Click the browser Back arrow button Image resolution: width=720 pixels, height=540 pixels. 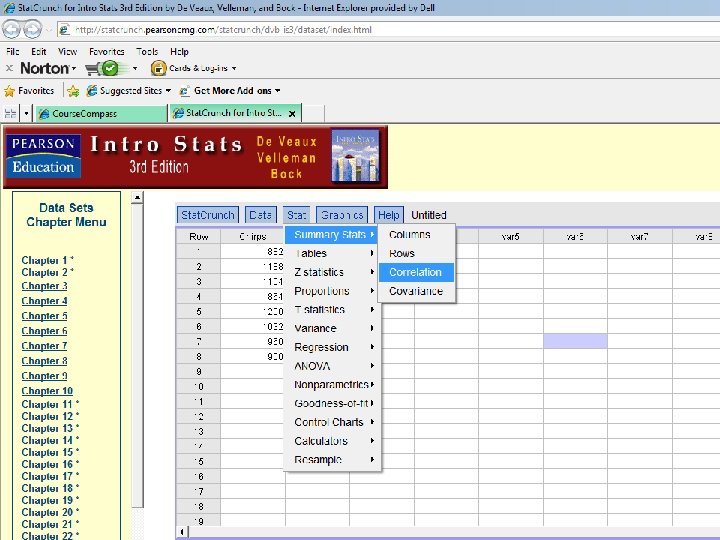(12, 29)
